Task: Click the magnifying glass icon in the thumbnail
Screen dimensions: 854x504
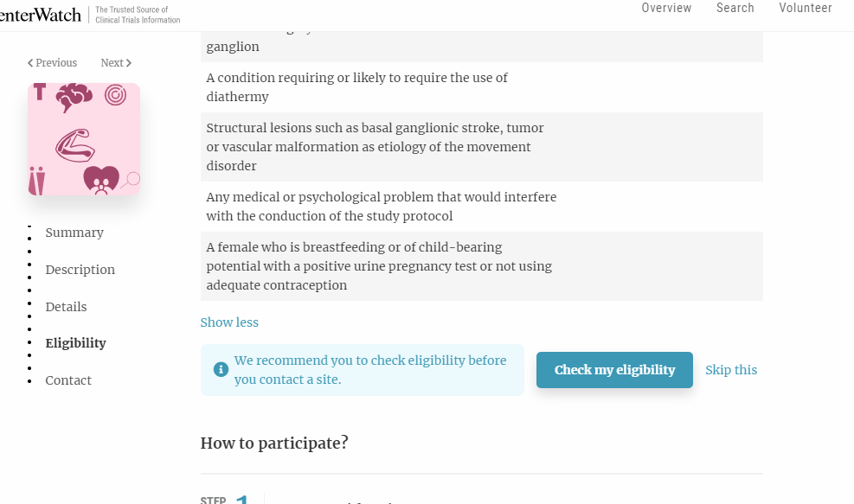Action: coord(131,180)
